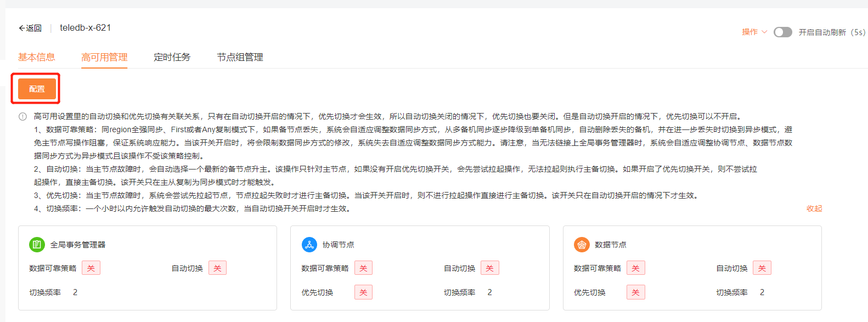
Task: Select the 节点组管理 tab
Action: coord(240,57)
